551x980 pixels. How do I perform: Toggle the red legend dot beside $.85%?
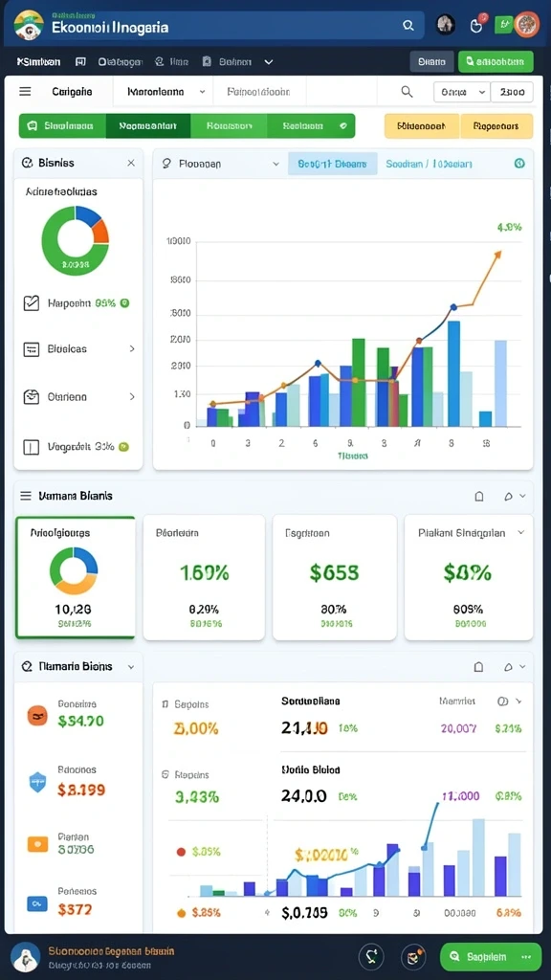coord(181,851)
